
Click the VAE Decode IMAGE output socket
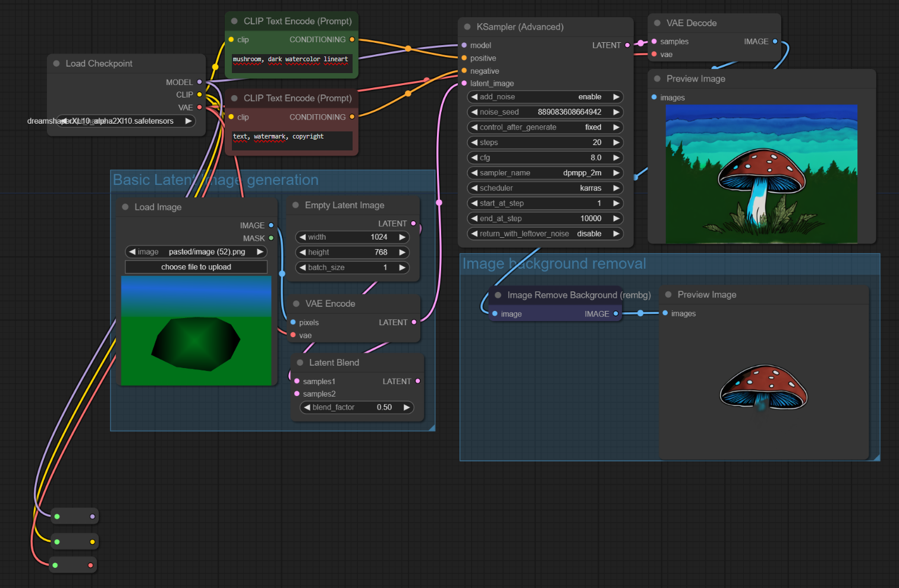[x=775, y=42]
